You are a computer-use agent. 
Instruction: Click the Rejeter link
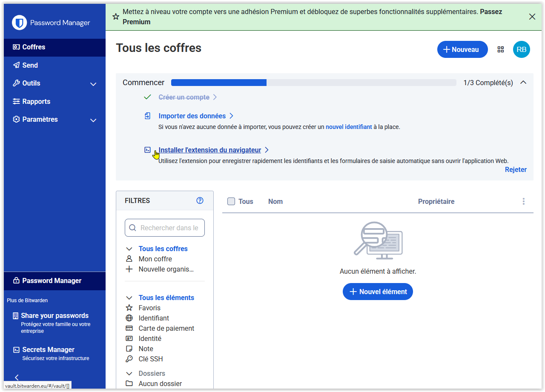click(516, 169)
